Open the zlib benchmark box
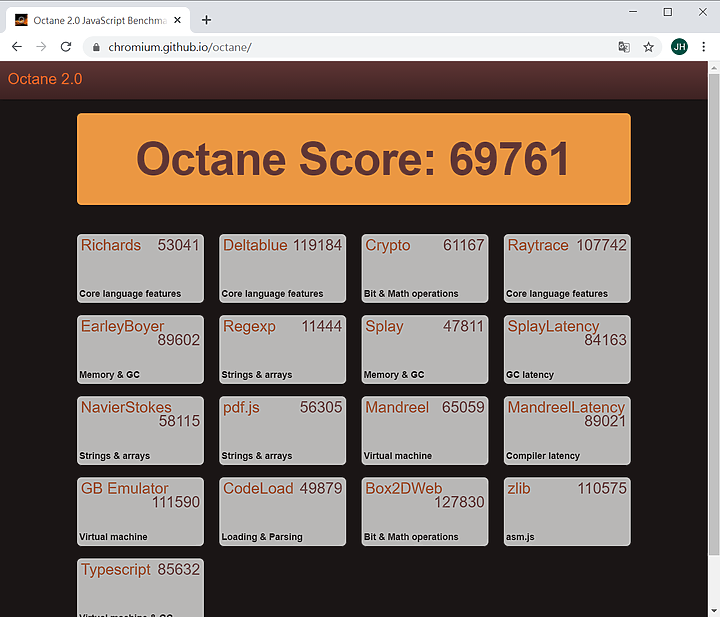 (x=567, y=511)
